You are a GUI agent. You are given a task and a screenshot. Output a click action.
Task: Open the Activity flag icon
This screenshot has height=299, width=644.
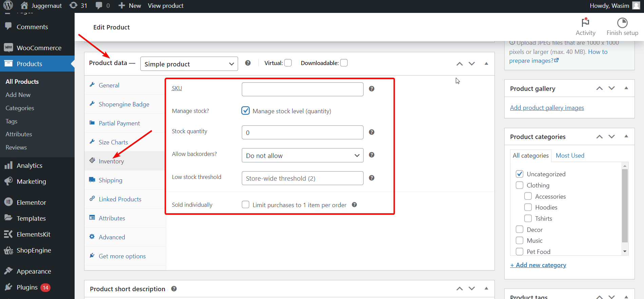tap(585, 22)
